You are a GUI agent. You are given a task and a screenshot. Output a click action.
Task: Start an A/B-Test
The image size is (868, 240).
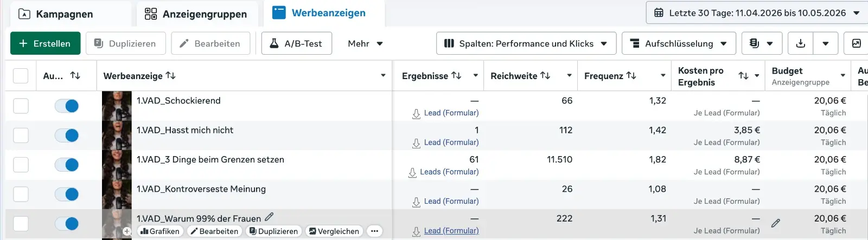(x=296, y=43)
